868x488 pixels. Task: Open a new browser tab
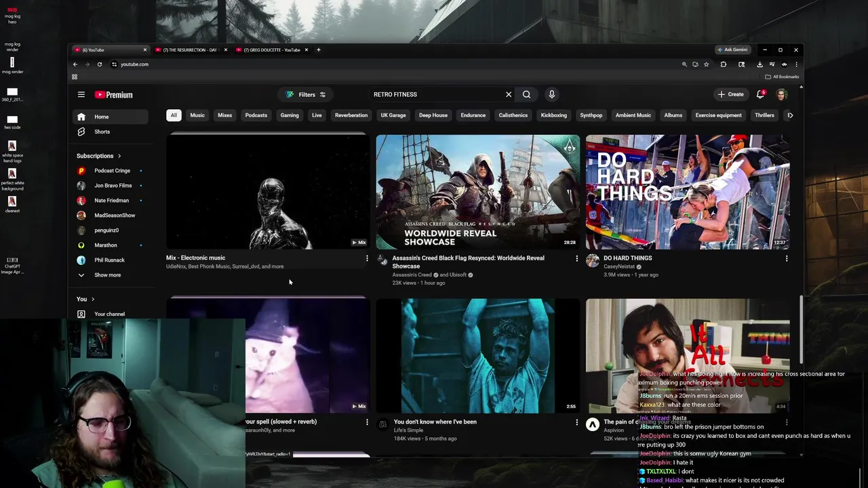(x=319, y=49)
